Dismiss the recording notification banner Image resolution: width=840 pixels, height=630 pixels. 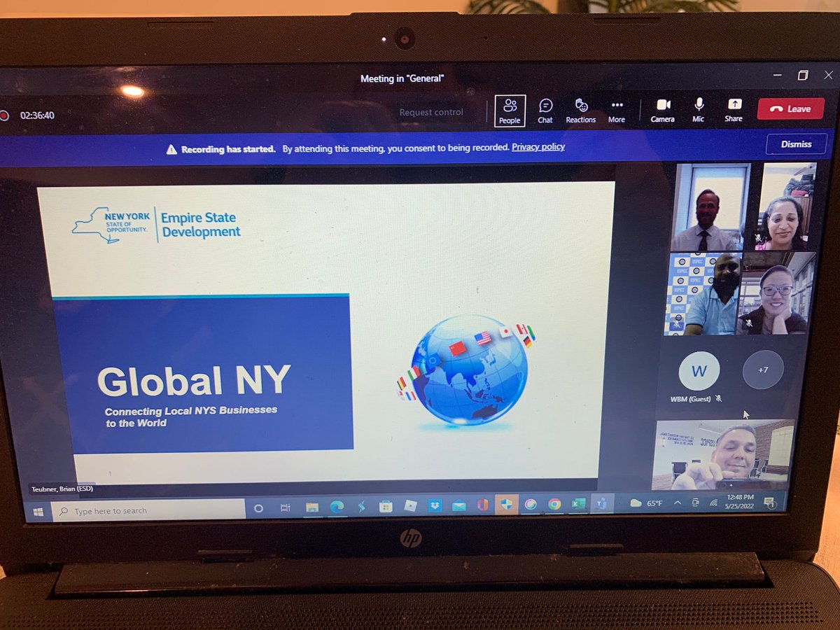click(797, 144)
